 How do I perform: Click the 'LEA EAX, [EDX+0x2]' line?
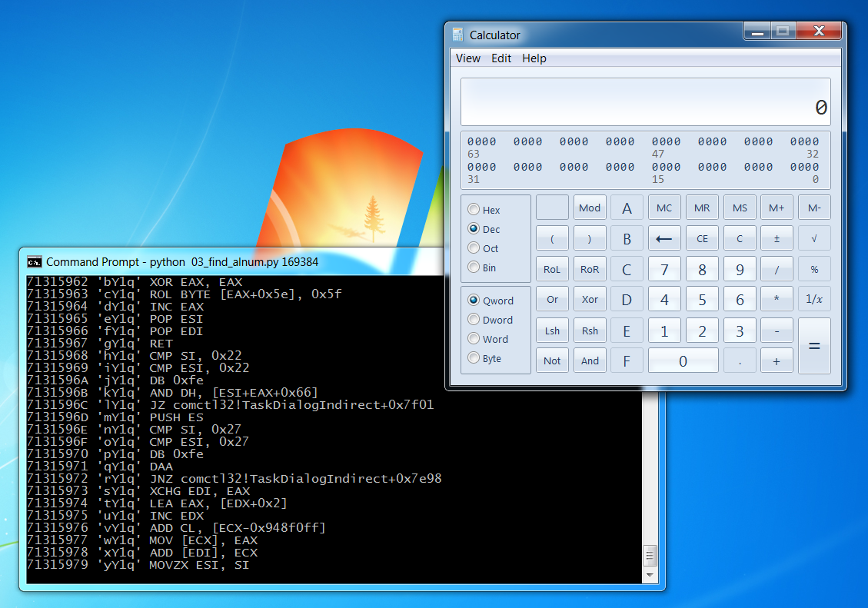point(157,503)
